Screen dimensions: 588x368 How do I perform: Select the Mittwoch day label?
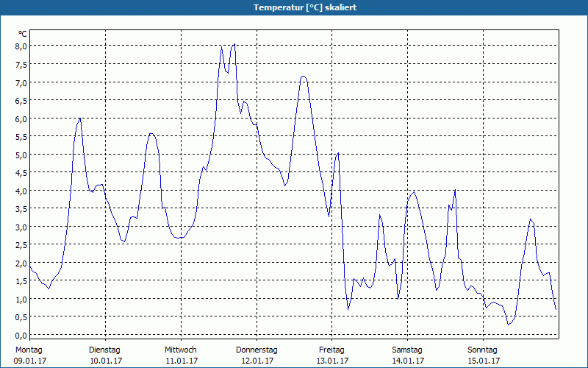[180, 350]
